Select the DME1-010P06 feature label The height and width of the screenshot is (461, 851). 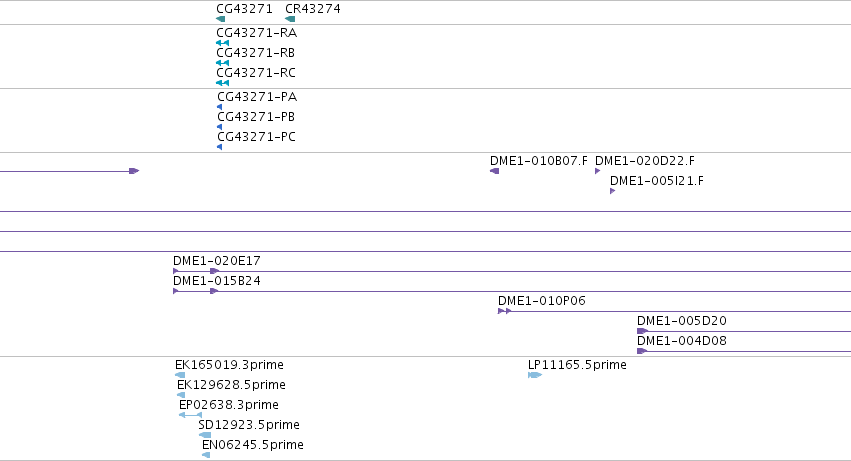(x=542, y=301)
